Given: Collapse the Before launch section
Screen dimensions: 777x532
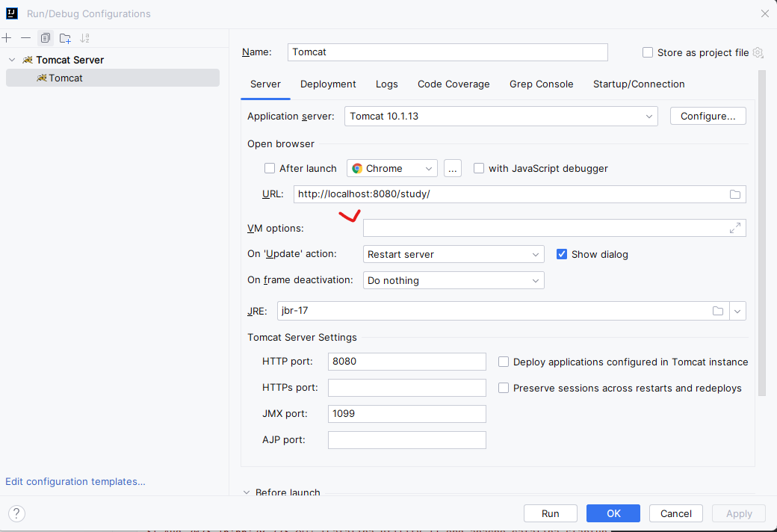Looking at the screenshot, I should point(247,492).
